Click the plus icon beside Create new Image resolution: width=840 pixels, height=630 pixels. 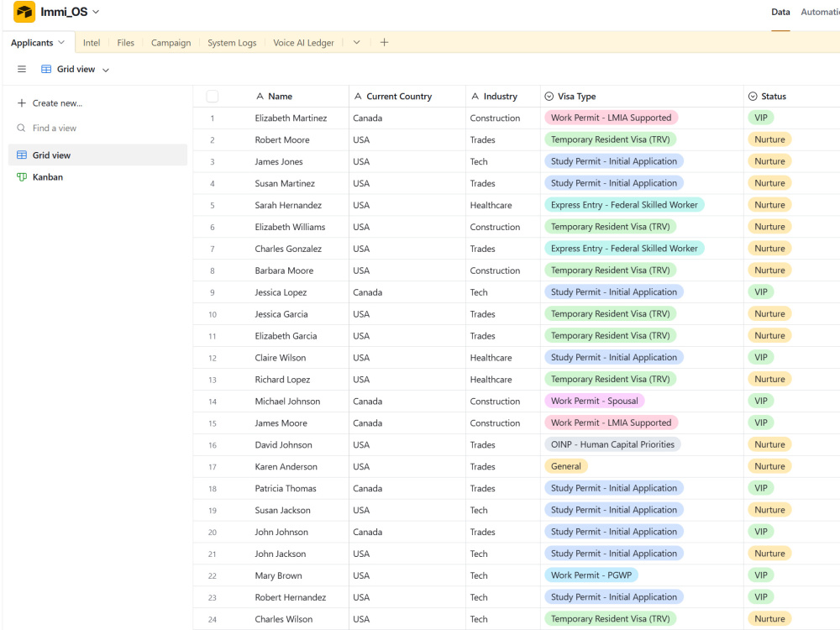[x=22, y=102]
